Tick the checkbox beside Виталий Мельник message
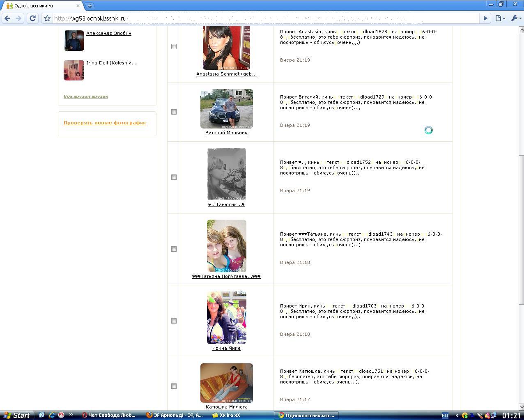The width and height of the screenshot is (524, 420). 174,112
